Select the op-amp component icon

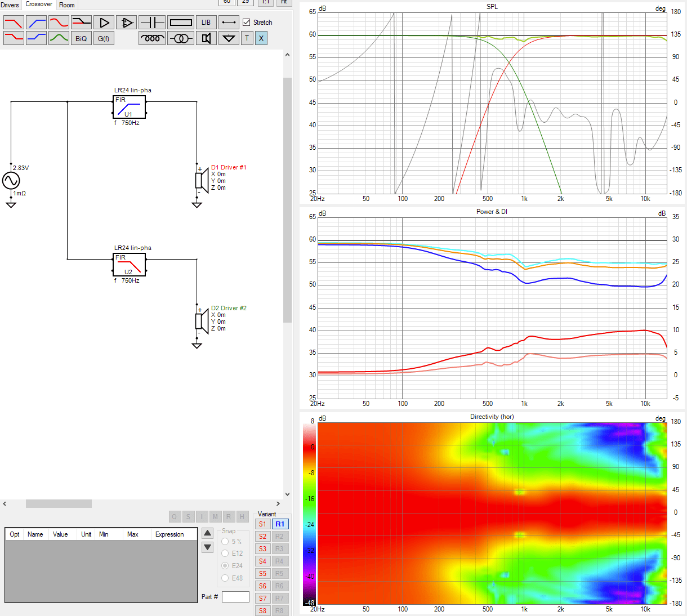pos(126,23)
